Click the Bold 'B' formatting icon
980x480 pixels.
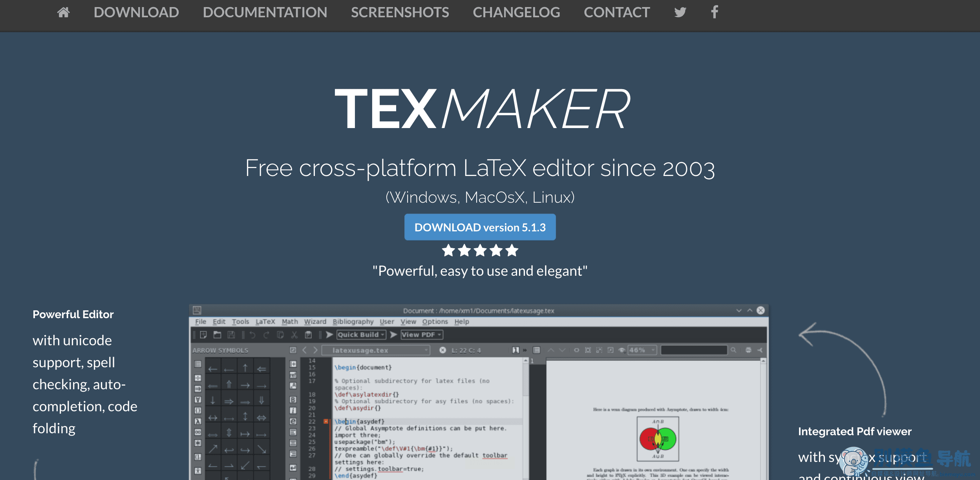[293, 399]
